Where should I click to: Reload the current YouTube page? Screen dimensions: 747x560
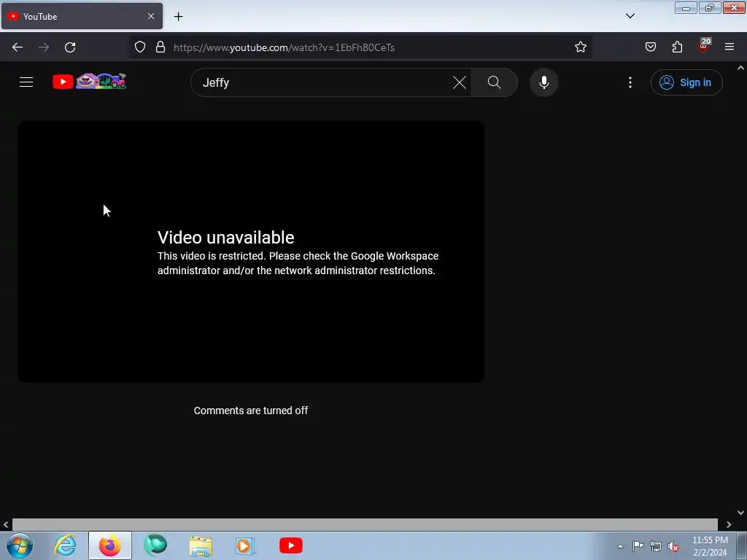pyautogui.click(x=70, y=47)
